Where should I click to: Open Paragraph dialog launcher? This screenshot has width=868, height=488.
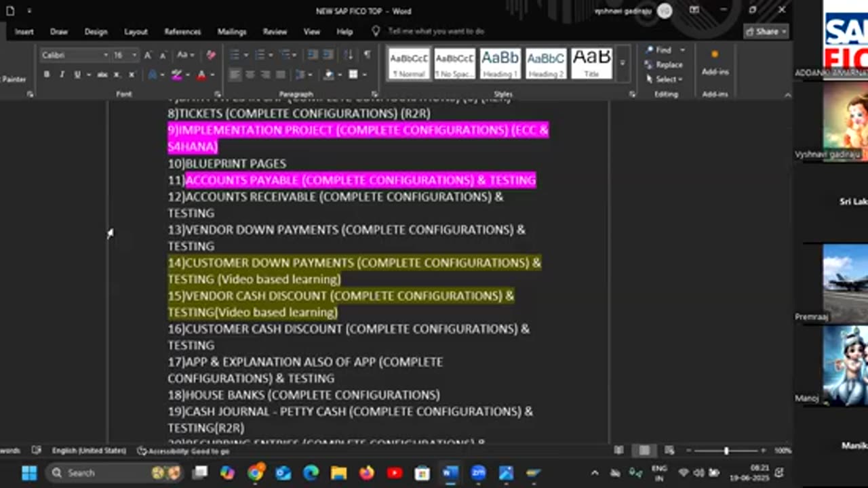click(x=374, y=94)
